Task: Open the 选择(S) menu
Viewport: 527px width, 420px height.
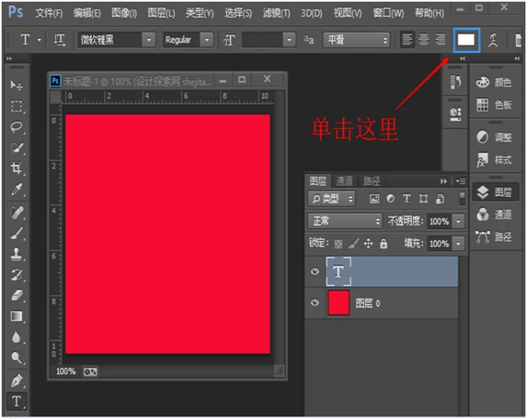Action: (238, 13)
